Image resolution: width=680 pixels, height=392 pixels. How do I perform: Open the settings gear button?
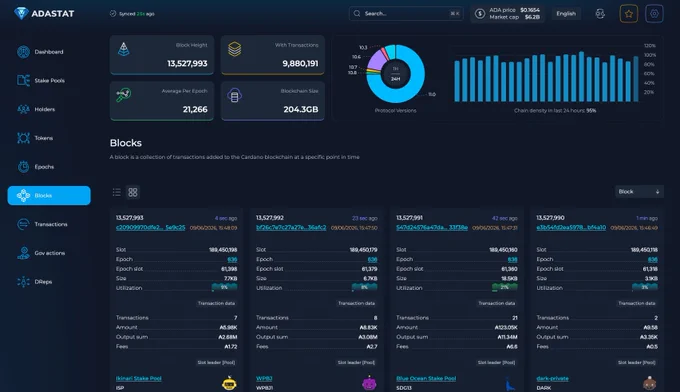[654, 14]
